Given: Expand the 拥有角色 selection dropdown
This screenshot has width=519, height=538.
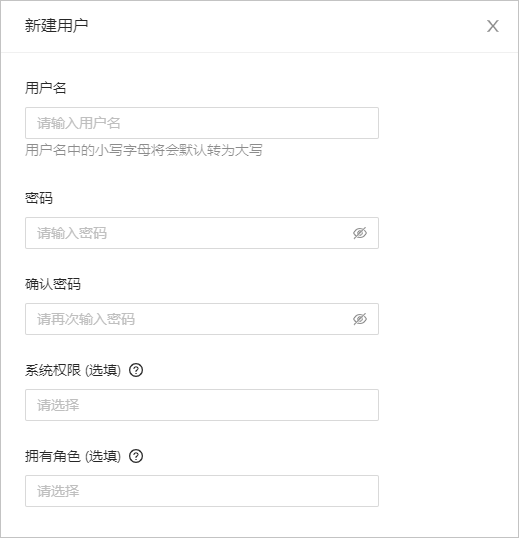Looking at the screenshot, I should (x=202, y=491).
